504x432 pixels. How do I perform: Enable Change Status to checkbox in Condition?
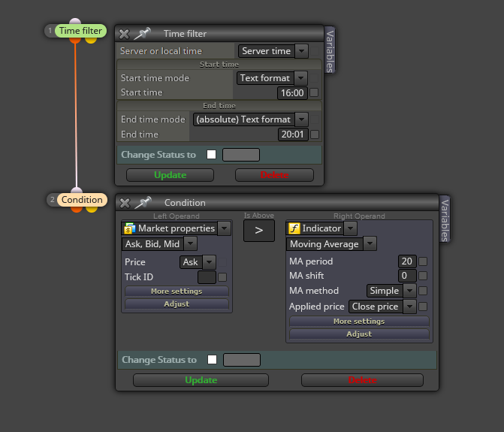(212, 360)
